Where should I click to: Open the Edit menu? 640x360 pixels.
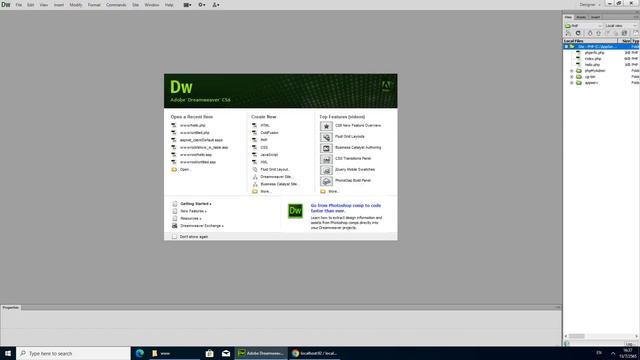click(31, 5)
